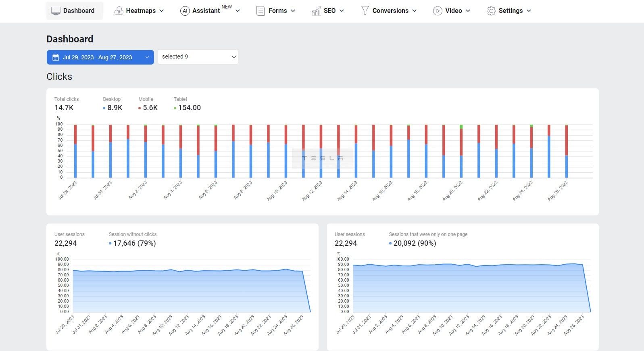
Task: Click the Heatmaps circles icon
Action: click(x=119, y=11)
